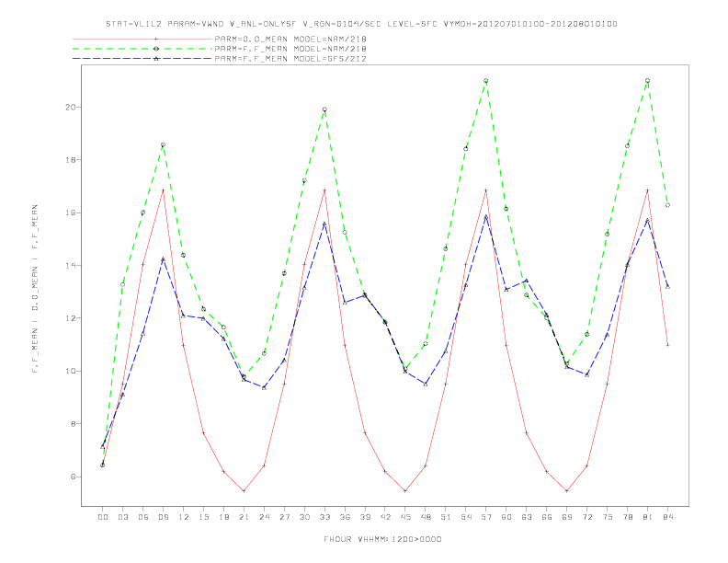Click the x-axis tick label 54
The height and width of the screenshot is (563, 728).
466,517
